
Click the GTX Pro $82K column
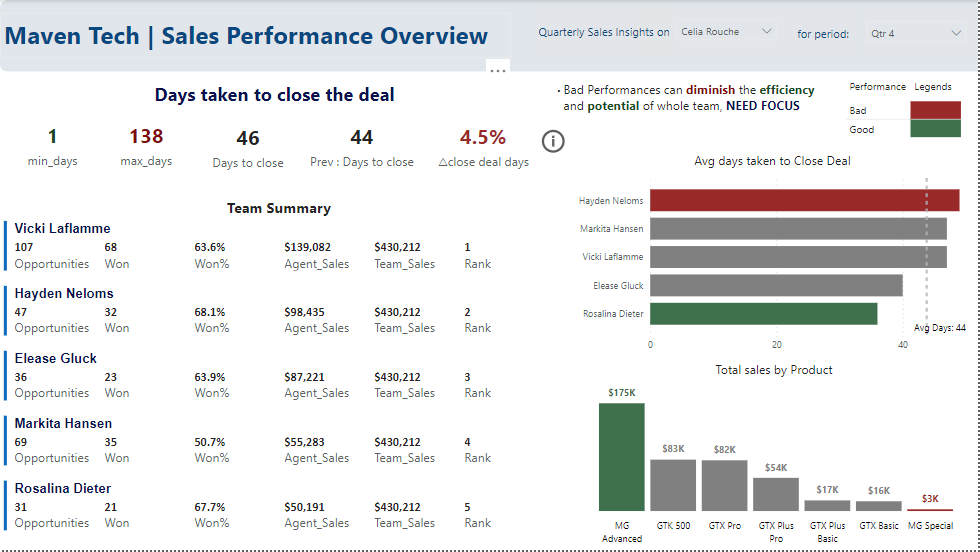point(724,486)
